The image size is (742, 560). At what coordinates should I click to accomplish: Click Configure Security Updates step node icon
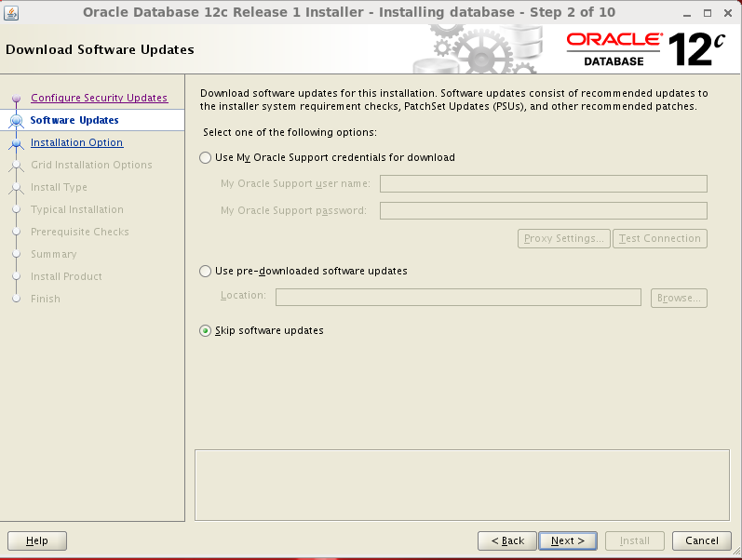(x=17, y=98)
